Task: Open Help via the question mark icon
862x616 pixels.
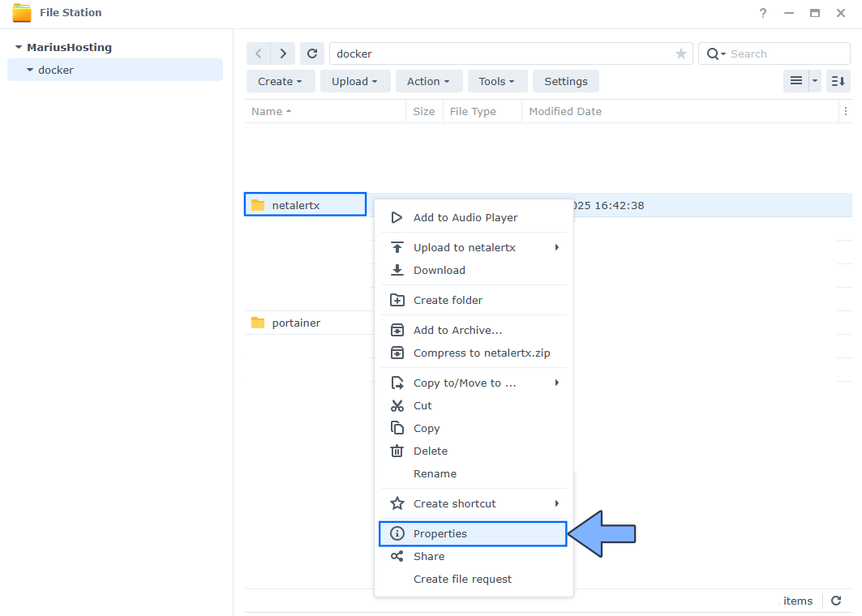Action: (762, 13)
